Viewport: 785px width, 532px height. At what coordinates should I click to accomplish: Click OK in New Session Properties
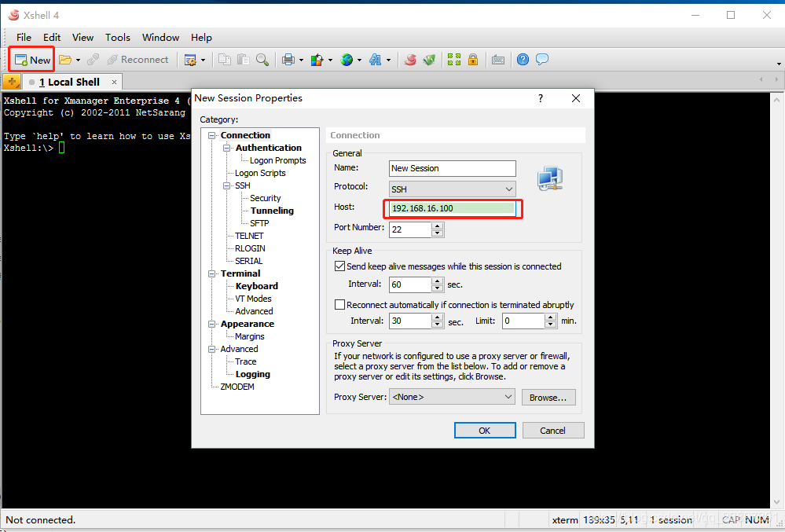pos(485,431)
